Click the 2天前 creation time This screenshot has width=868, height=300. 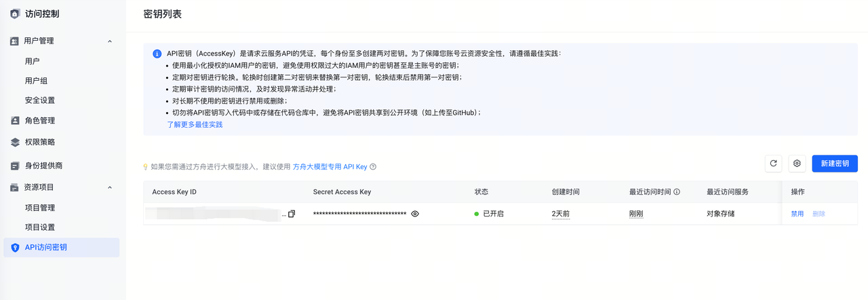coord(561,214)
